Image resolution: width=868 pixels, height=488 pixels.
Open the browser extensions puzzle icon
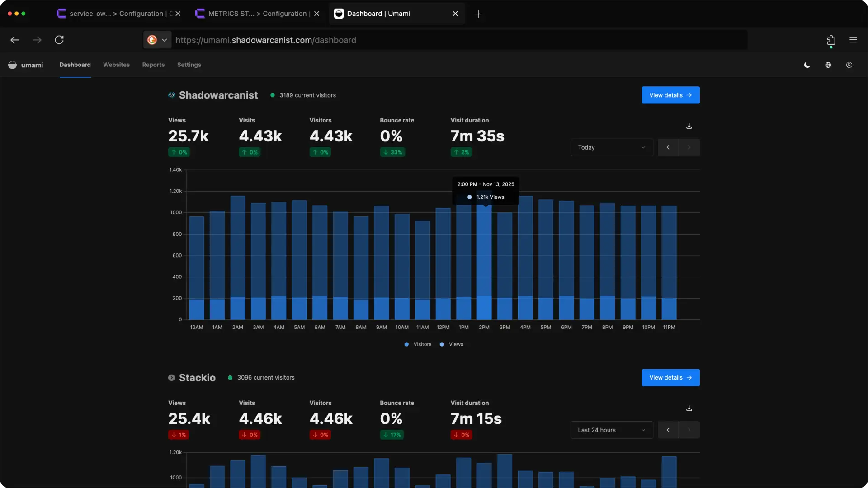click(x=831, y=40)
